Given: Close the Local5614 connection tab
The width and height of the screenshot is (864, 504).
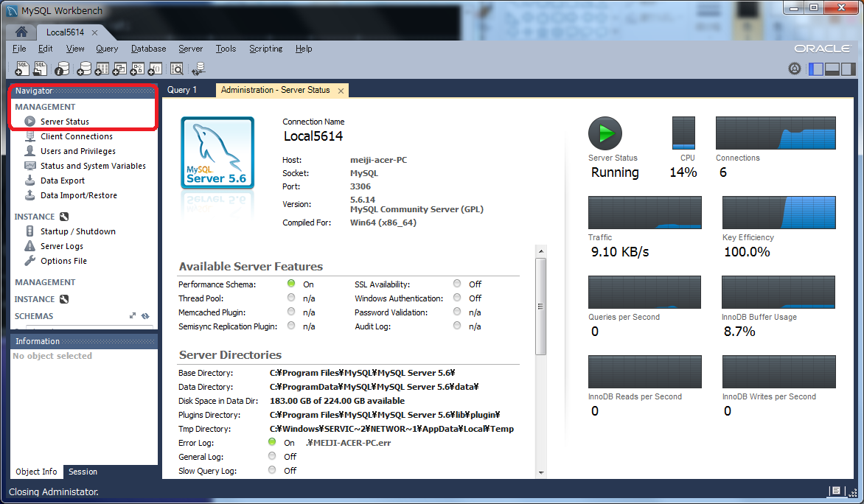Looking at the screenshot, I should pos(95,32).
